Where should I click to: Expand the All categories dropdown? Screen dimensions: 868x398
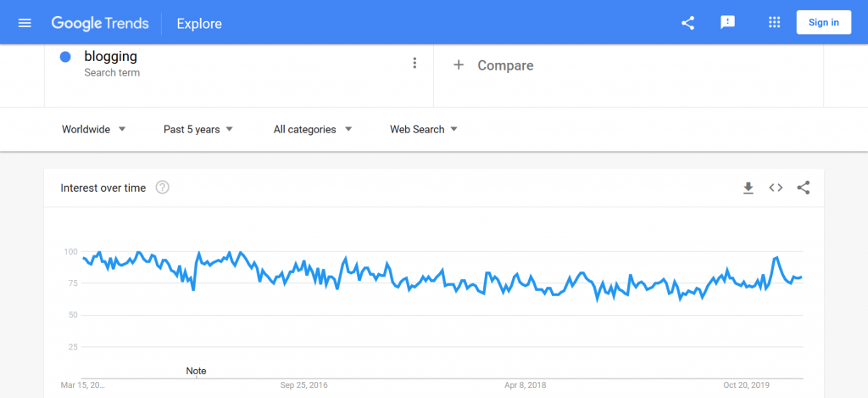[313, 129]
